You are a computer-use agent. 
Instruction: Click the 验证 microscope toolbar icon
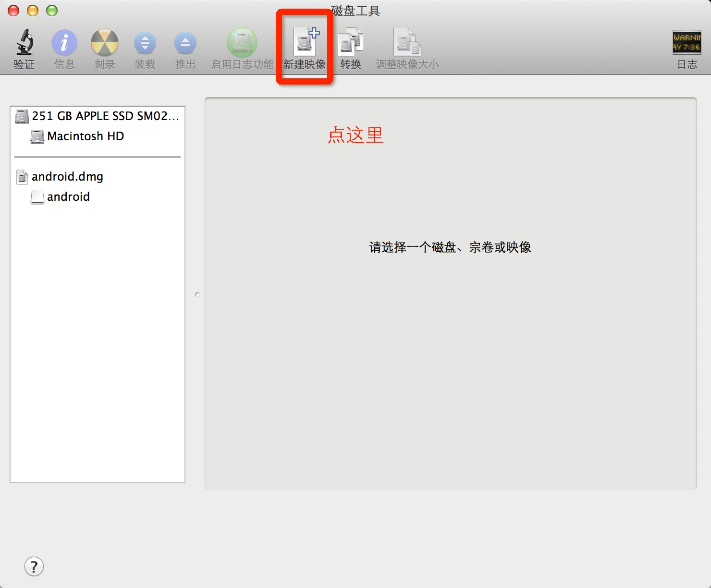[25, 42]
